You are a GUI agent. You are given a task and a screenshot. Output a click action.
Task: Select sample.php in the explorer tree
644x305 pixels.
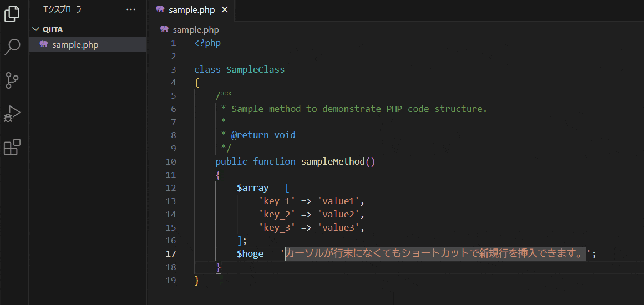point(87,44)
